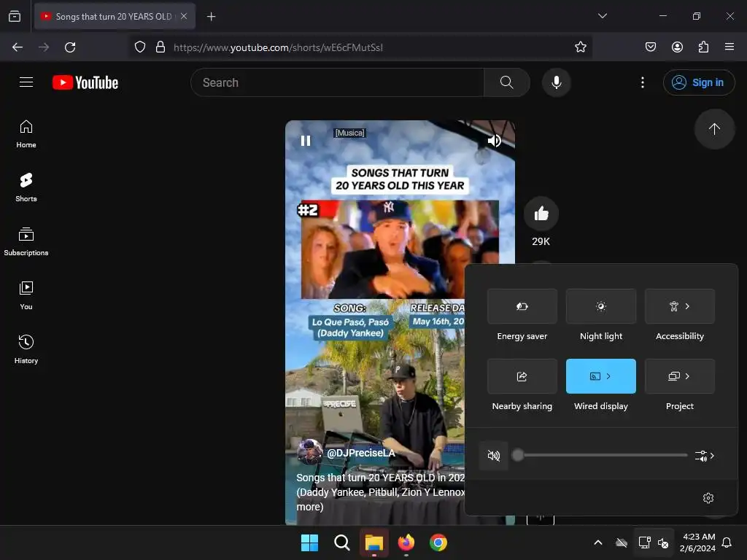This screenshot has width=747, height=560.
Task: Go to the YouTube logo home link
Action: tap(85, 82)
